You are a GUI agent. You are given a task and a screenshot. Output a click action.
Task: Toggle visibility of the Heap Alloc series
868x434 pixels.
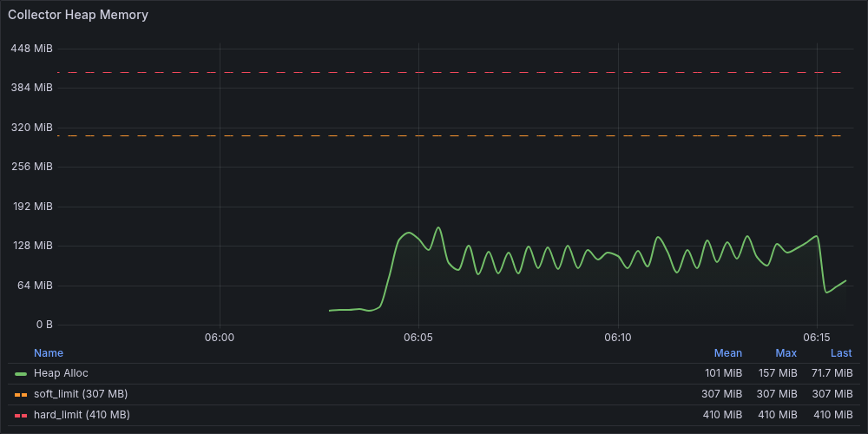(61, 373)
